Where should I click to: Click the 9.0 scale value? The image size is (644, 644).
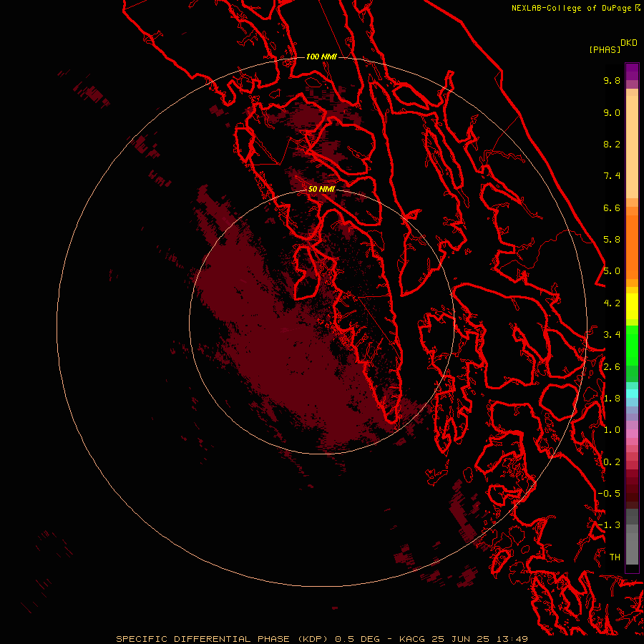612,112
